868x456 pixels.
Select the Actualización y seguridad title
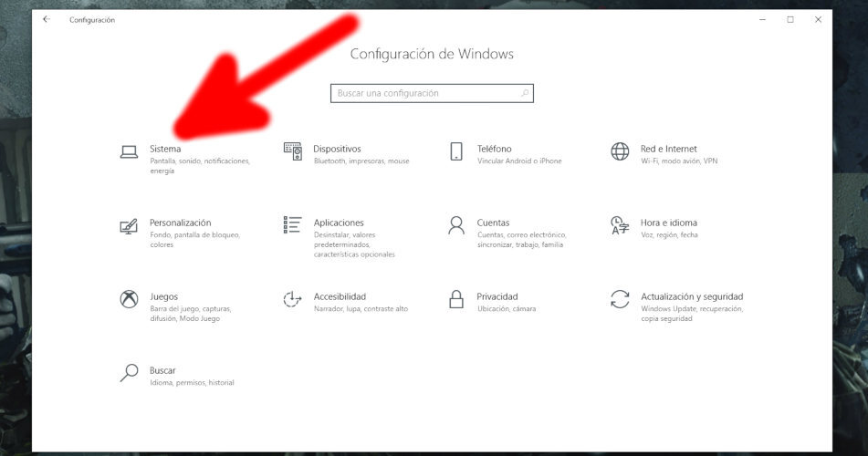[x=692, y=296]
